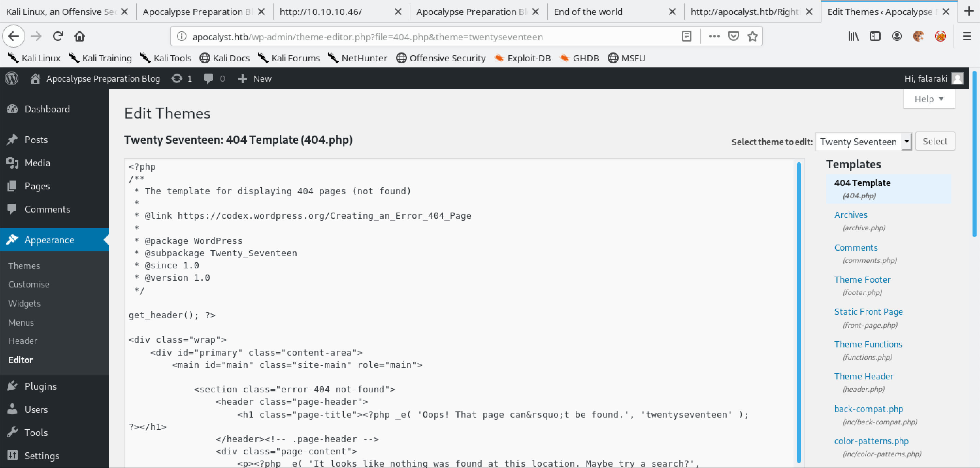The height and width of the screenshot is (468, 980).
Task: Click the Select button for theme
Action: (x=936, y=141)
